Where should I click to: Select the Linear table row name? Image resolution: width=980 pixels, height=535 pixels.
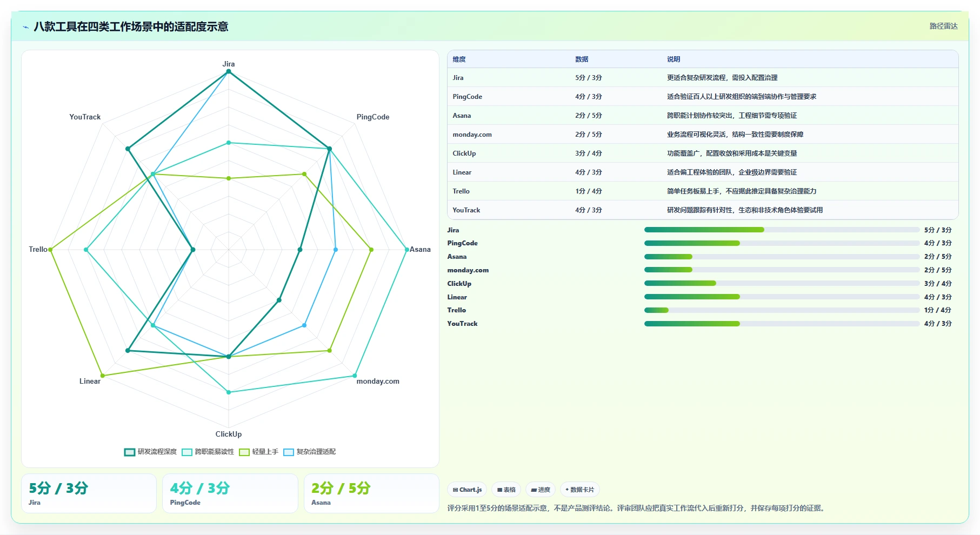[462, 172]
